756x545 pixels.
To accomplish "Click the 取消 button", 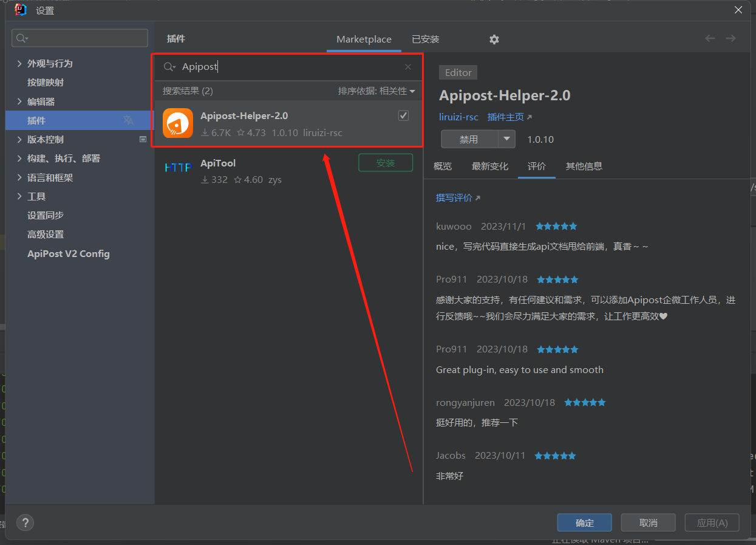I will 649,523.
